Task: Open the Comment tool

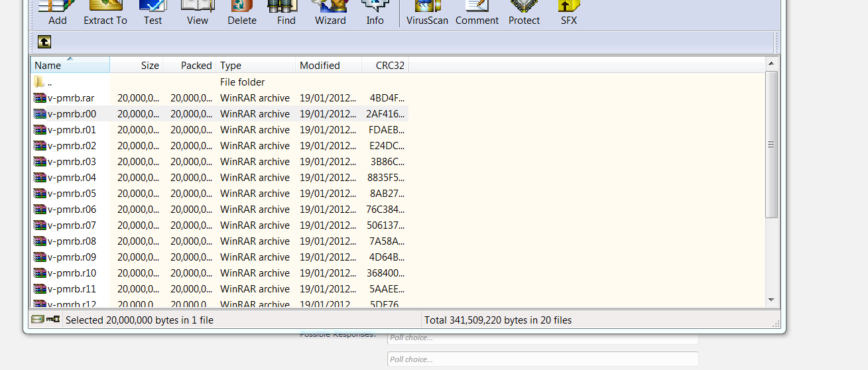Action: click(x=477, y=13)
